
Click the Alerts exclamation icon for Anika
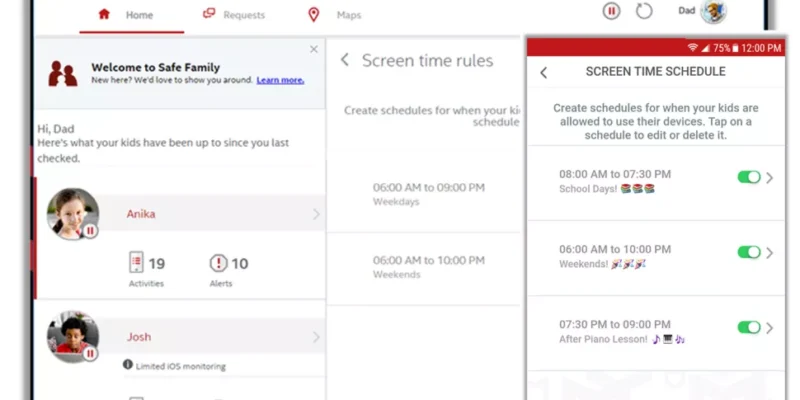pos(218,263)
